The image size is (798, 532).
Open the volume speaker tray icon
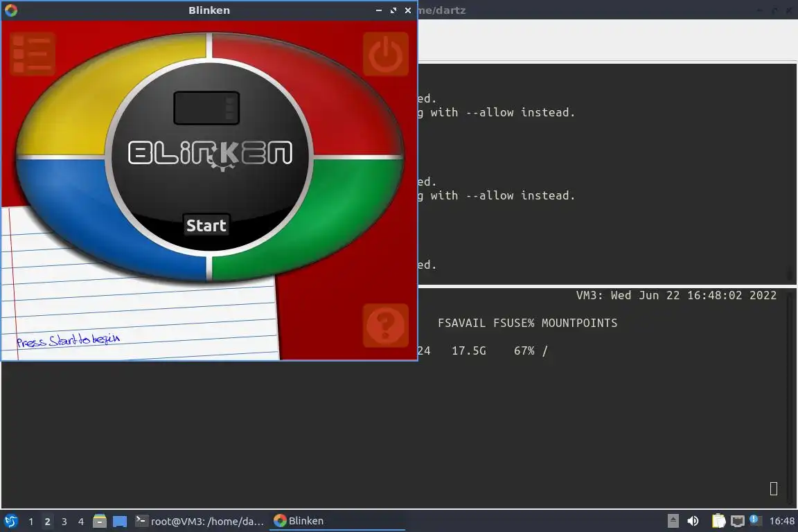(x=693, y=521)
